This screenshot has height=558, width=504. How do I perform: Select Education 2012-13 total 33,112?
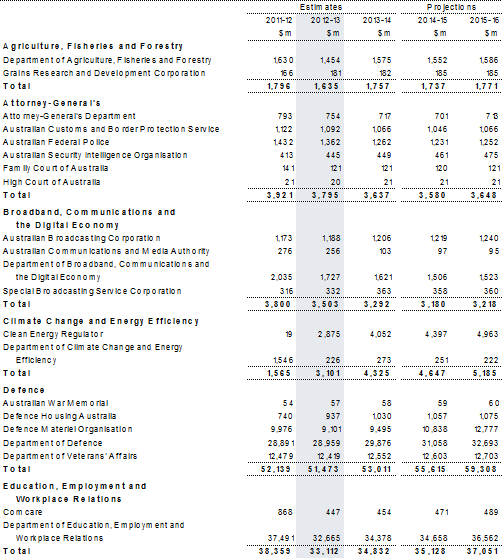[324, 551]
